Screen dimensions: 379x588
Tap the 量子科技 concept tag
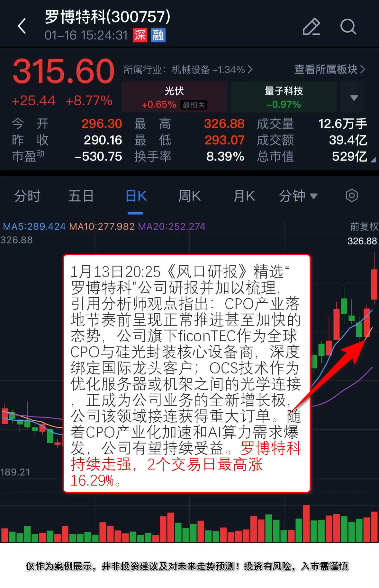(x=284, y=97)
